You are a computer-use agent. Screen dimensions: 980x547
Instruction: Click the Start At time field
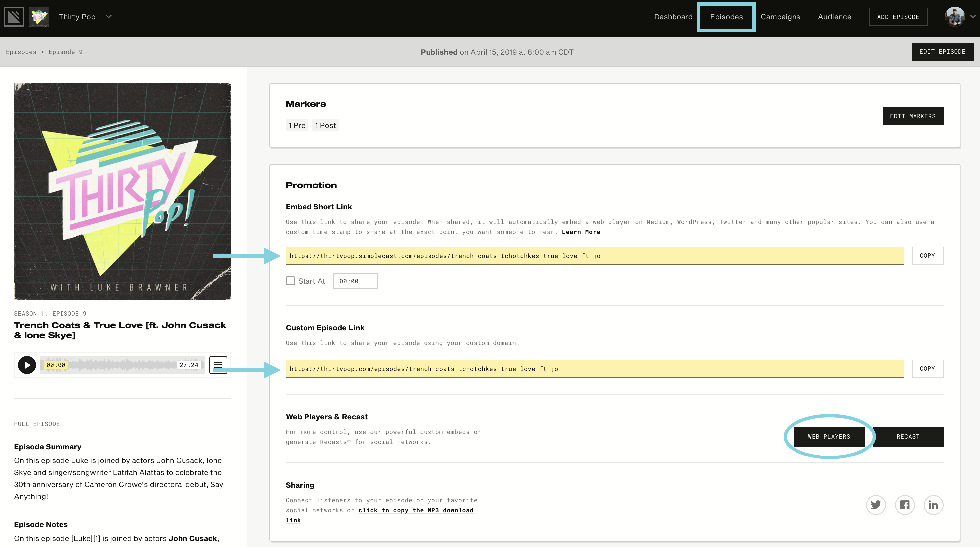click(x=355, y=281)
